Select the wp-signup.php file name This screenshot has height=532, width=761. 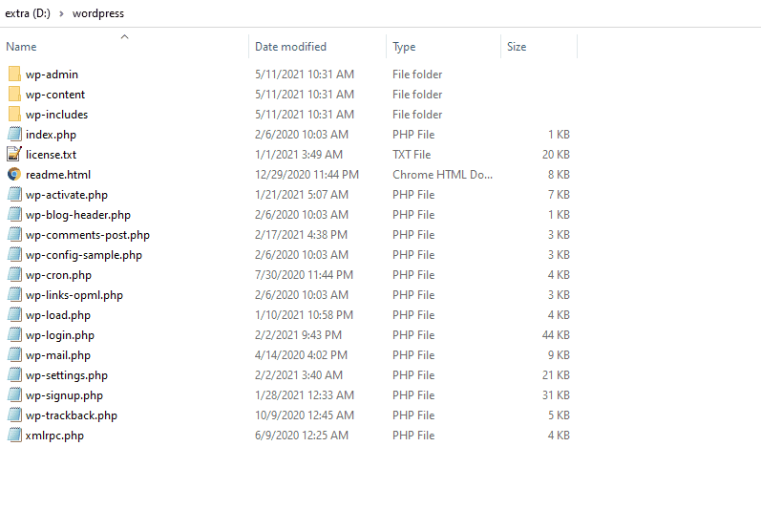tap(65, 395)
